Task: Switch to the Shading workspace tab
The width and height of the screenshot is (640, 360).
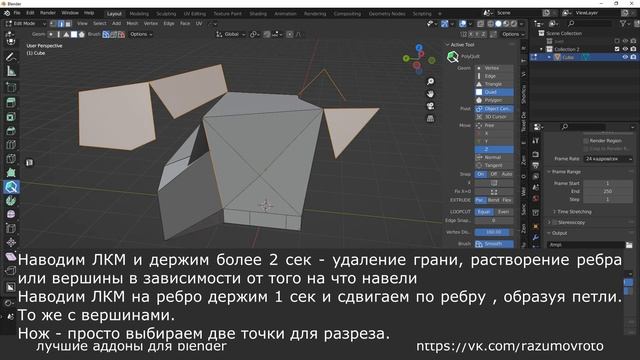Action: coord(258,14)
